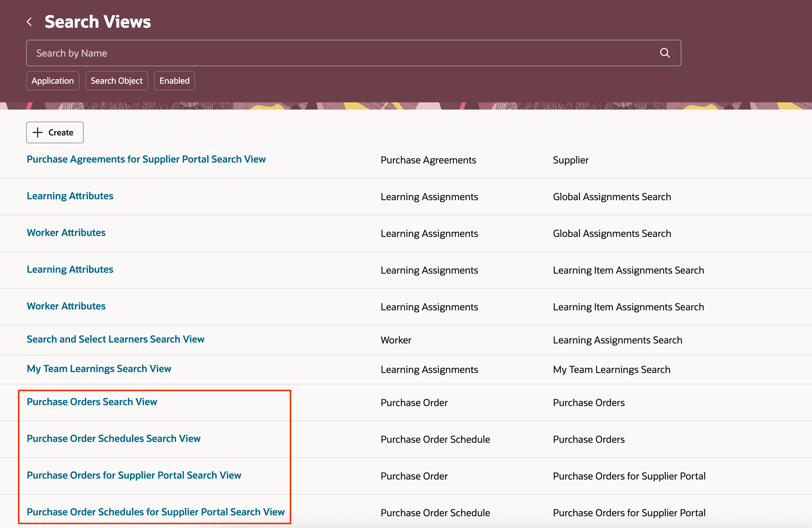This screenshot has width=812, height=528.
Task: Click into the Search by Name field
Action: click(205, 53)
